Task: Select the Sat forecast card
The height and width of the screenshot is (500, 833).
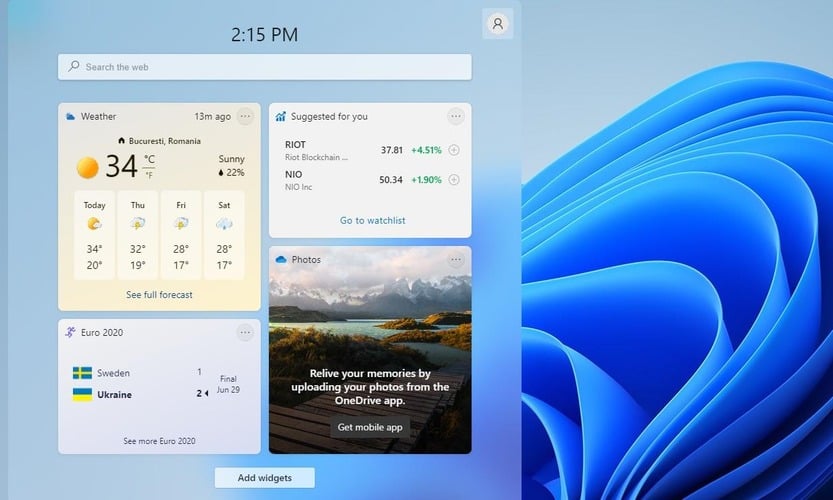Action: pos(224,235)
